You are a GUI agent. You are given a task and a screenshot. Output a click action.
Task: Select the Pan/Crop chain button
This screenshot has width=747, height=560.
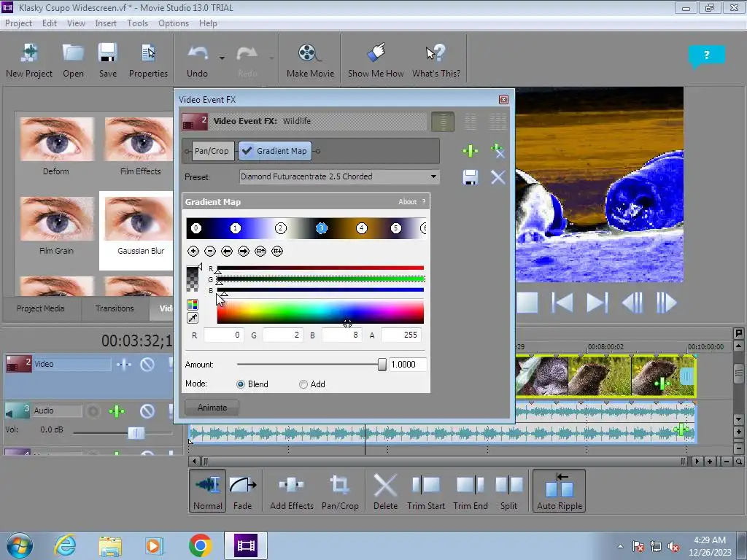coord(212,151)
